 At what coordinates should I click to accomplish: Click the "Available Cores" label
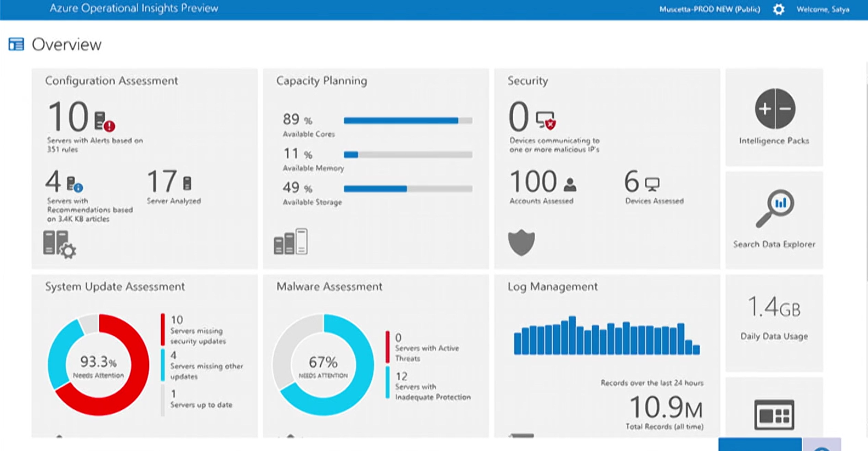click(309, 134)
